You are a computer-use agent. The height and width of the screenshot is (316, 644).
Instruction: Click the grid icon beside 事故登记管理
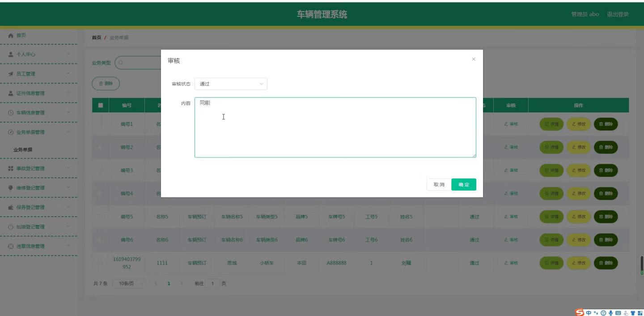click(x=11, y=168)
